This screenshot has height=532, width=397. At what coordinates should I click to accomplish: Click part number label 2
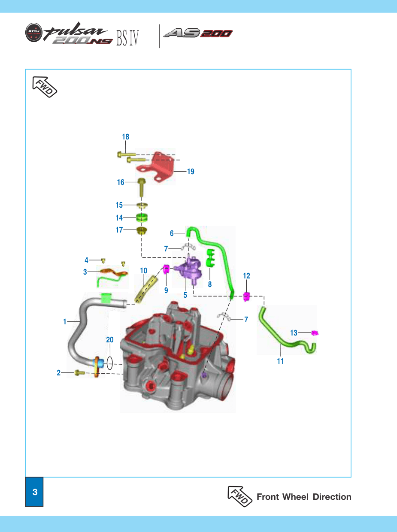click(59, 373)
